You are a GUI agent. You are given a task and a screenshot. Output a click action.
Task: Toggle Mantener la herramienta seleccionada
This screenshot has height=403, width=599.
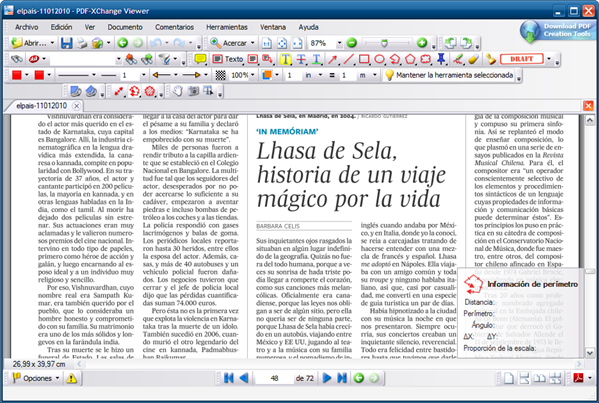tap(449, 75)
